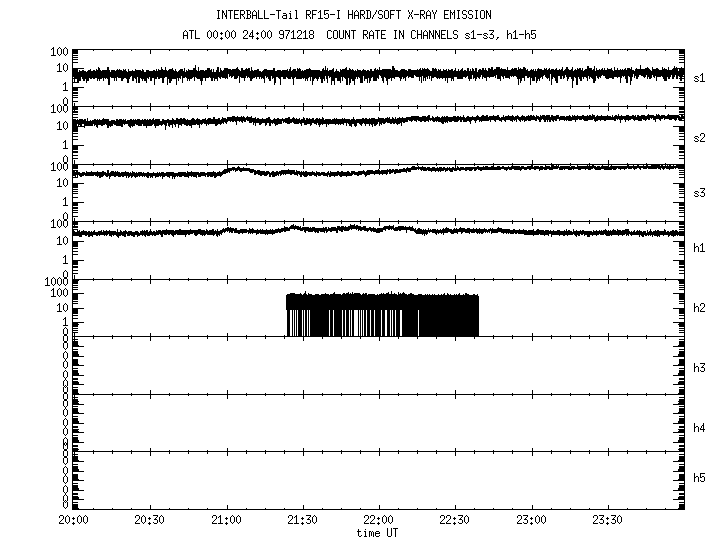
Task: Click the h3 channel label
Action: click(700, 366)
